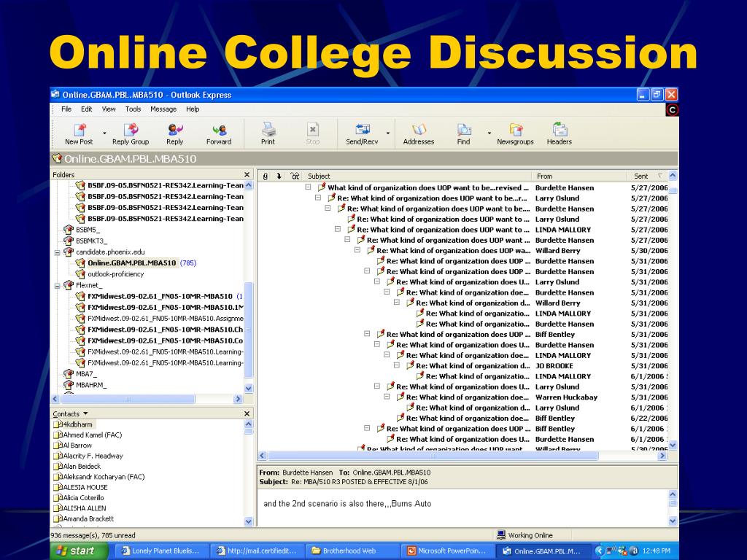
Task: Open the Edit menu
Action: coord(86,109)
